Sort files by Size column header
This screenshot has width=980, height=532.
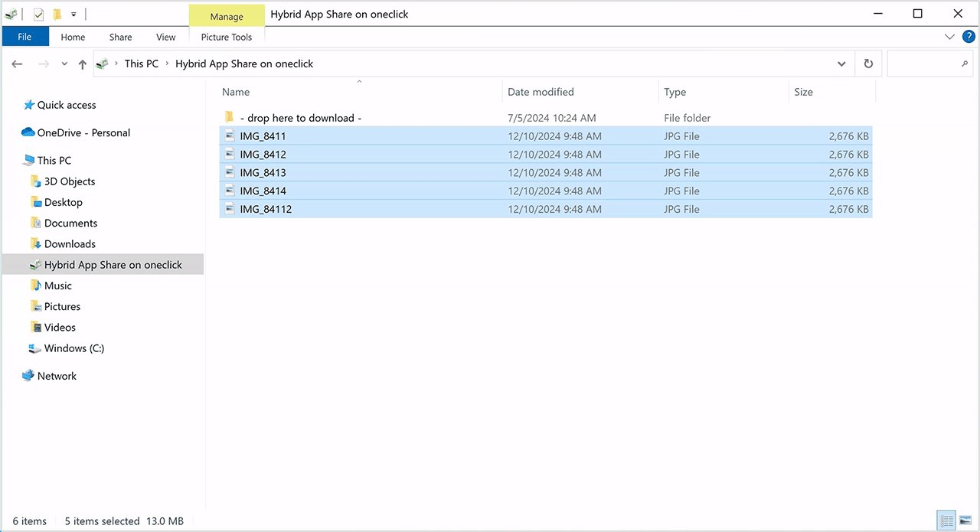[803, 92]
